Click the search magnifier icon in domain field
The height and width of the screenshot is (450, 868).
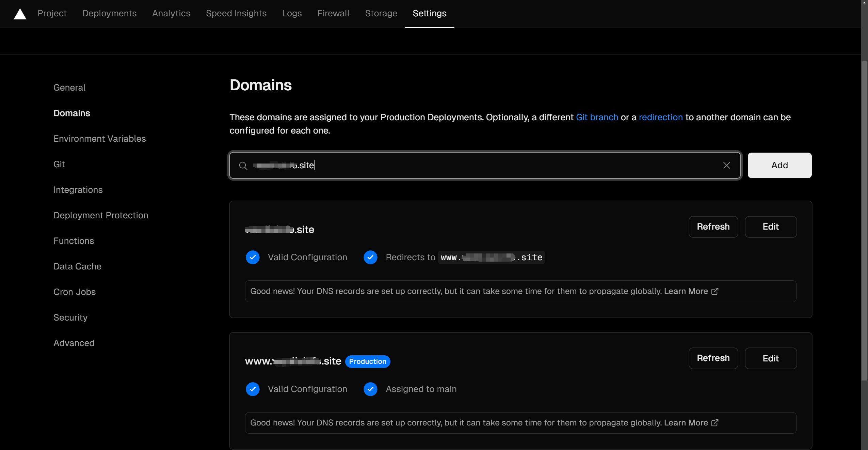pyautogui.click(x=243, y=166)
